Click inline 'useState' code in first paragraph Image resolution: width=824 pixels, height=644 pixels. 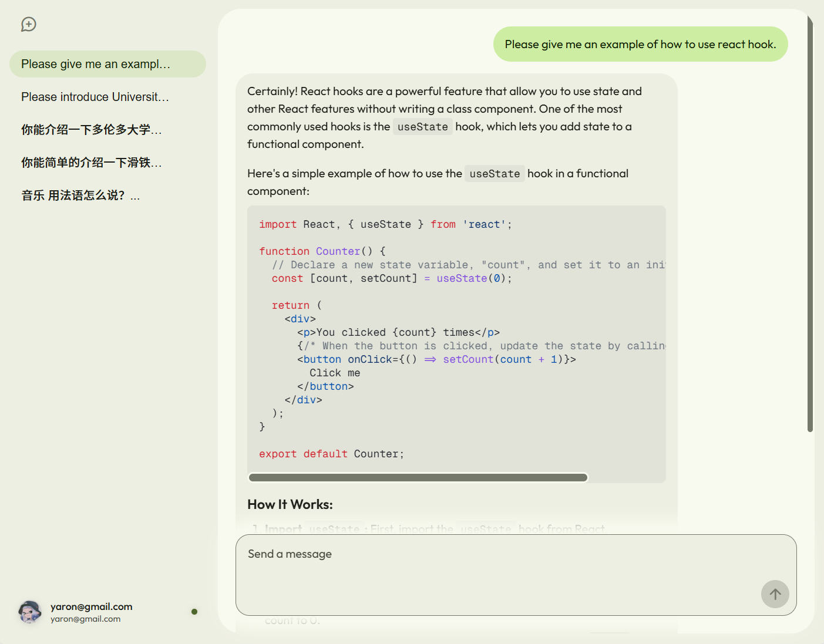pyautogui.click(x=422, y=127)
